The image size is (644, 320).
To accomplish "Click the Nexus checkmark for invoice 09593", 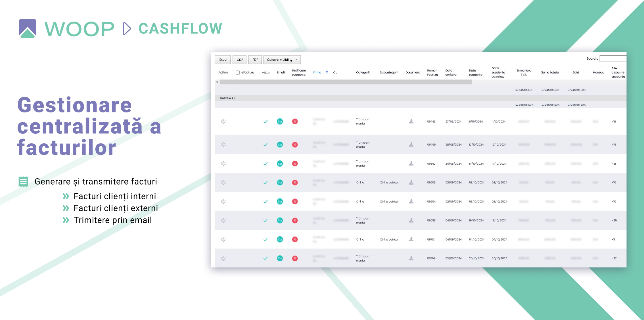I will coord(265,220).
